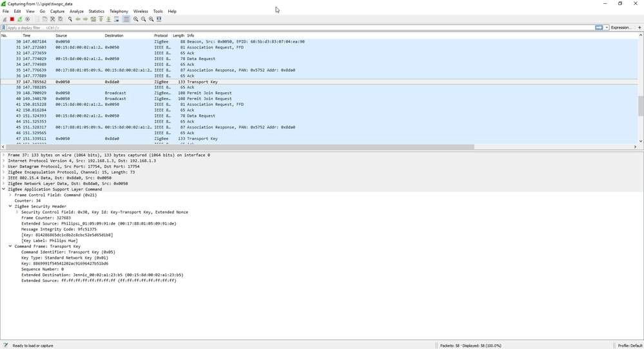644x349 pixels.
Task: Open the Edit menu
Action: 17,12
